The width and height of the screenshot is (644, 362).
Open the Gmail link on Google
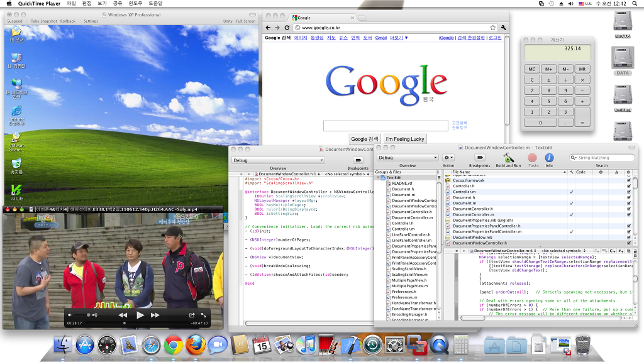click(380, 38)
